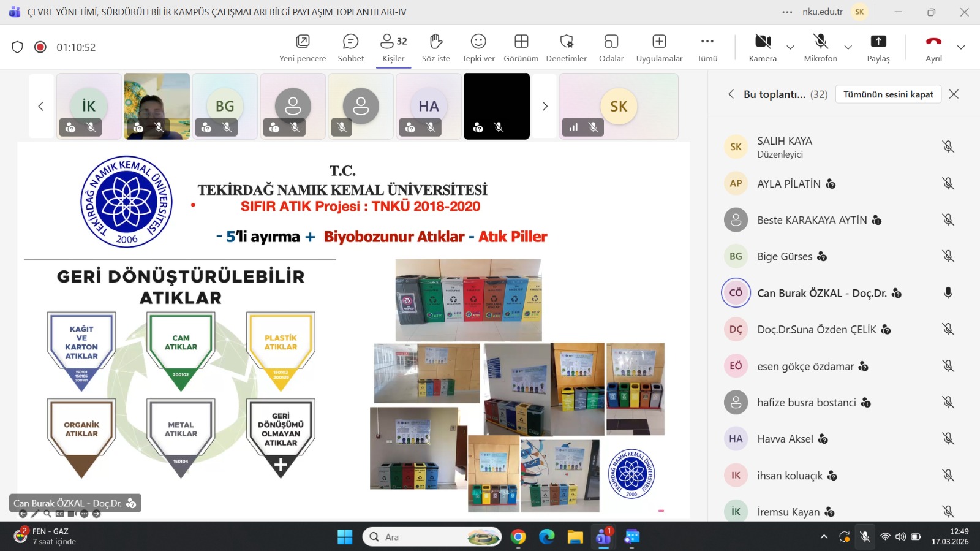Select the BG participant tile

[225, 106]
